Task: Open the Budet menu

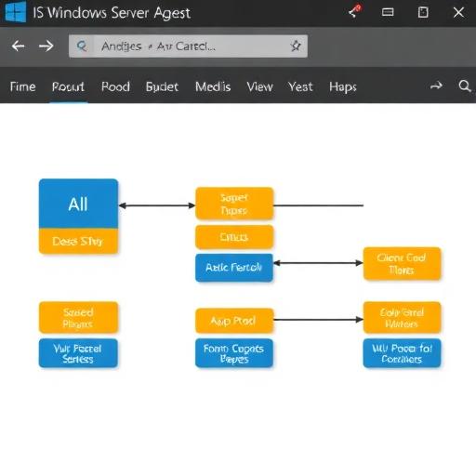Action: [162, 86]
